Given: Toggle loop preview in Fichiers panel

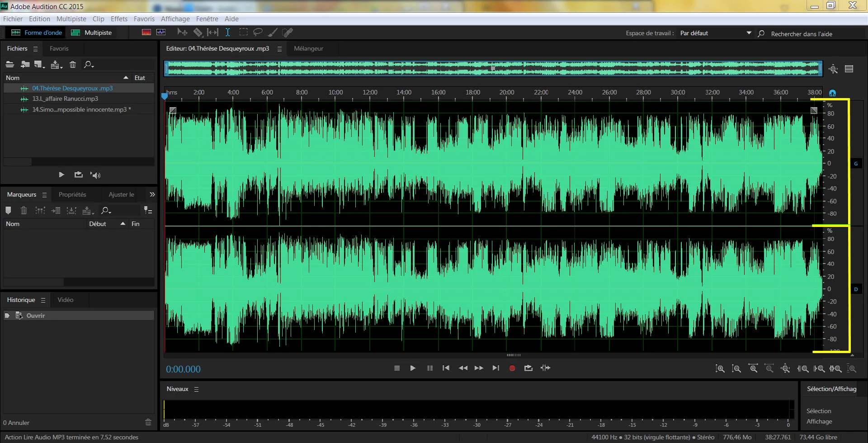Looking at the screenshot, I should tap(78, 175).
